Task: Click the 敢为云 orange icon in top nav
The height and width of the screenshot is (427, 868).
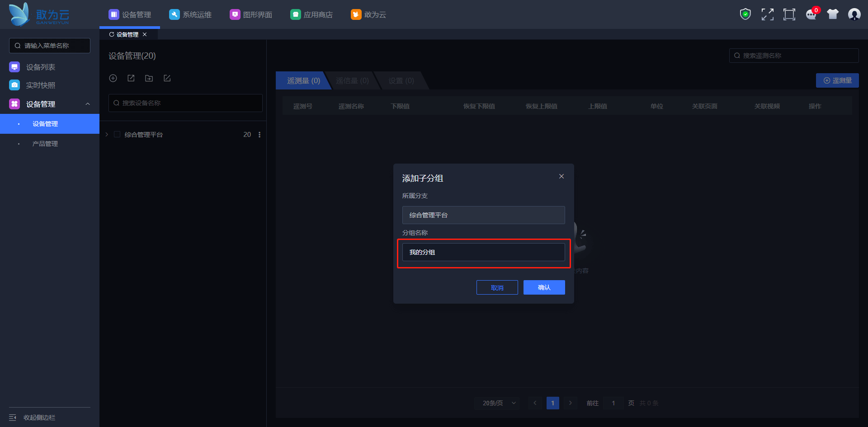Action: (x=356, y=14)
